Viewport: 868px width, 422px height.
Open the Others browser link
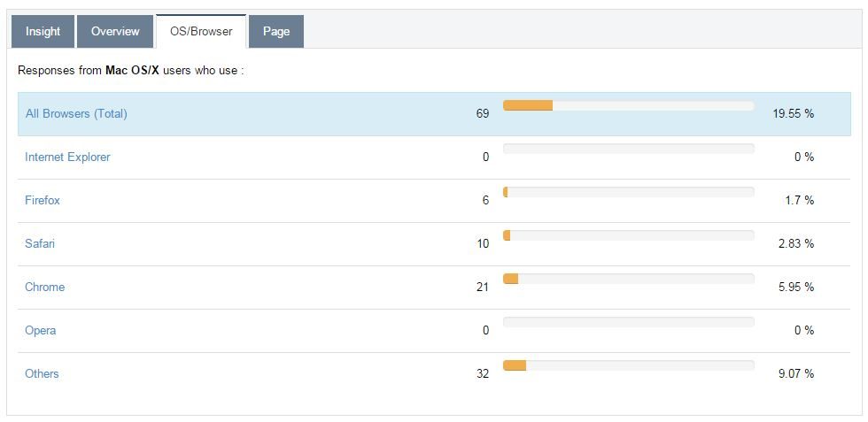pos(42,373)
